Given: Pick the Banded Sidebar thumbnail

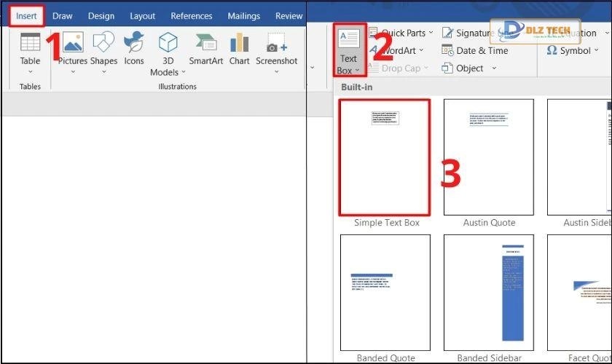Looking at the screenshot, I should [489, 293].
